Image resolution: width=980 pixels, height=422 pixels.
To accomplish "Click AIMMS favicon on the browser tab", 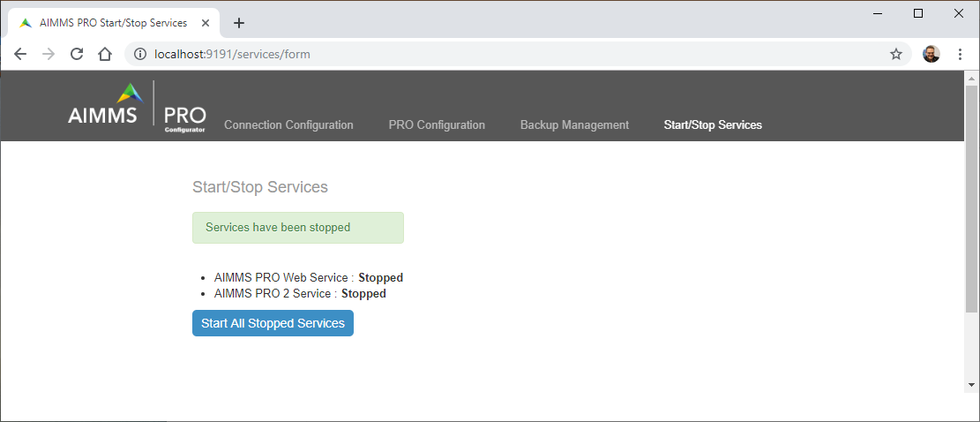I will pyautogui.click(x=26, y=23).
